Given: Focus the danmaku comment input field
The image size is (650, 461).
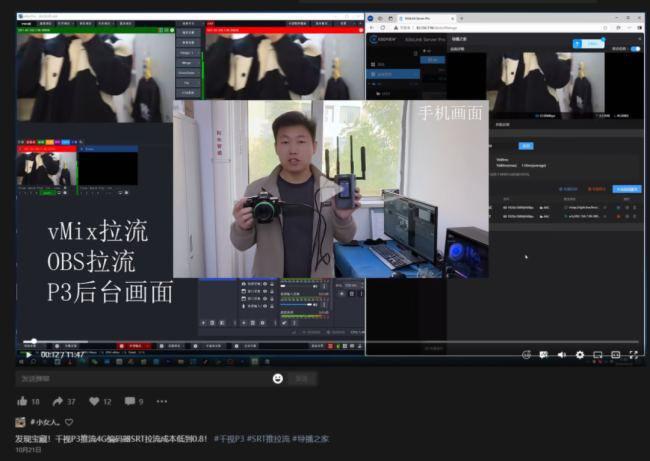Looking at the screenshot, I should [x=143, y=379].
